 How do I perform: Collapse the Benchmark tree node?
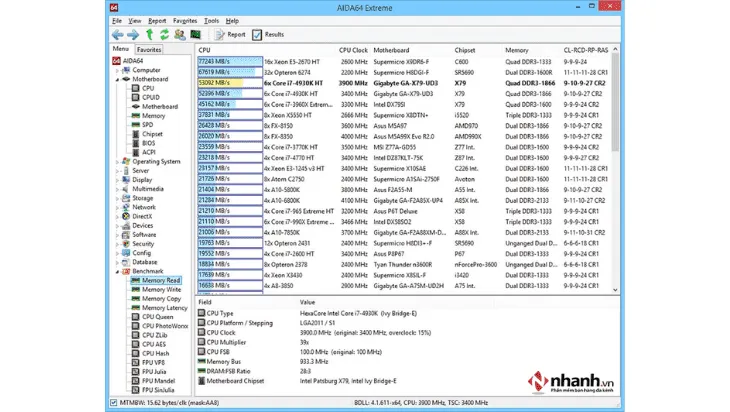(117, 271)
